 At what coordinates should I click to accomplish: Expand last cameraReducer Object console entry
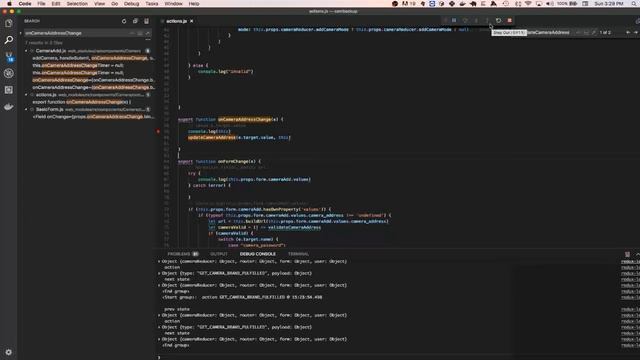click(159, 339)
